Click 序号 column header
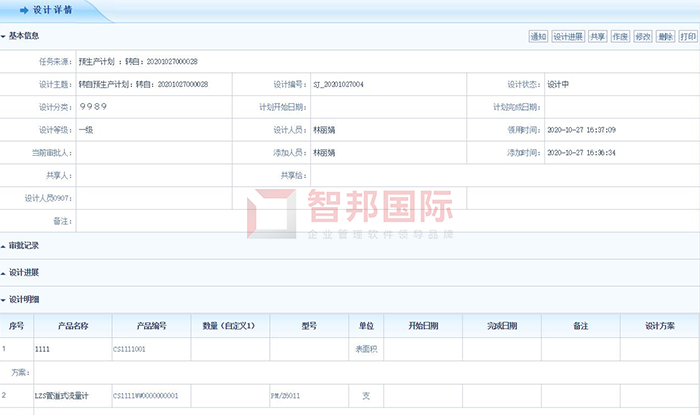 17,326
